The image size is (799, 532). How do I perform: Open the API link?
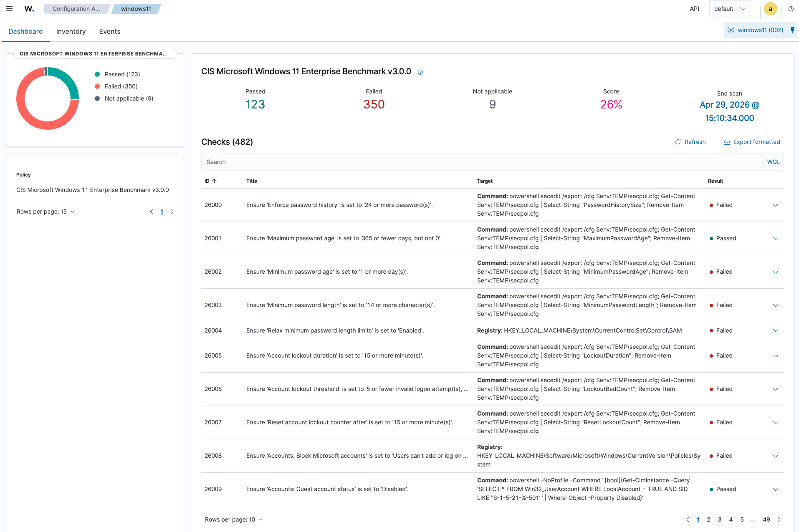(x=694, y=9)
